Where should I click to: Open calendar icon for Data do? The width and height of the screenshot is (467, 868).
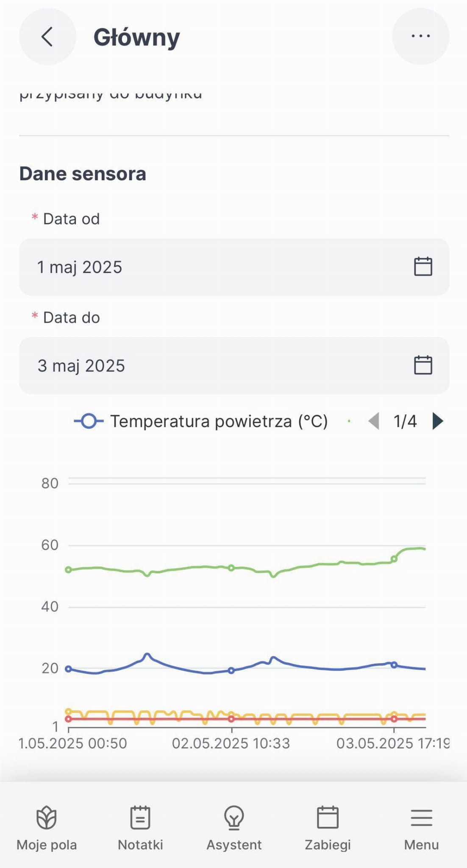pyautogui.click(x=423, y=365)
